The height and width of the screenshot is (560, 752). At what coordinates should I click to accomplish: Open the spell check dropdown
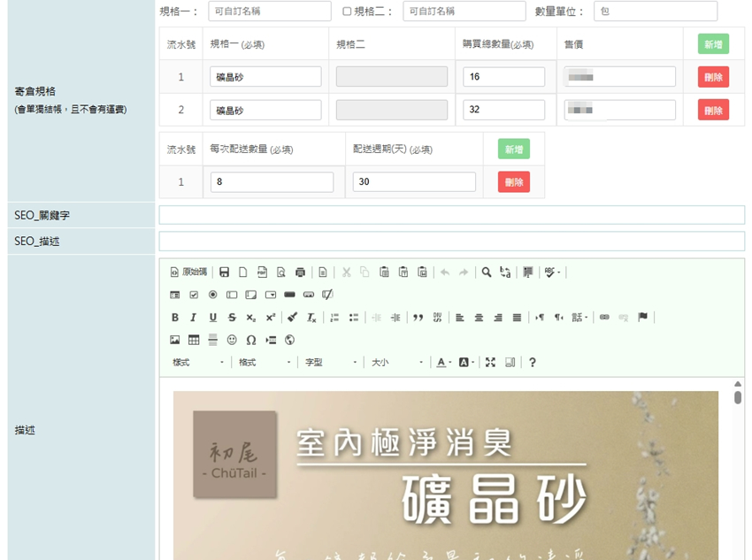552,272
